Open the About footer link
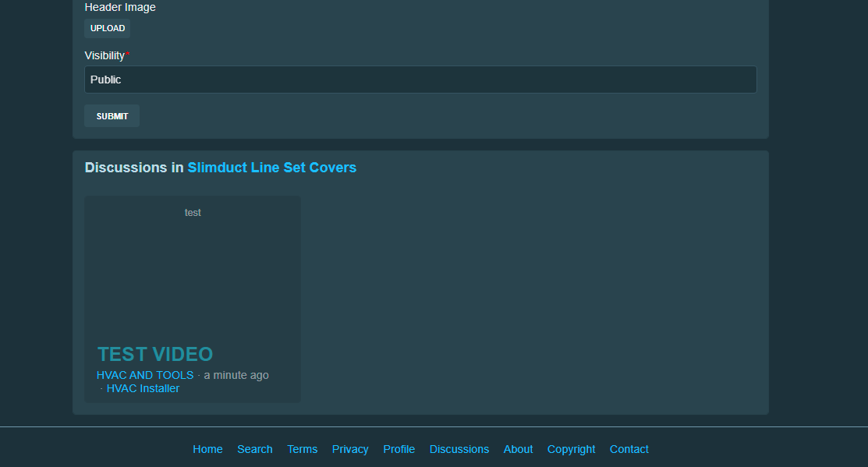Viewport: 868px width, 467px height. coord(518,449)
